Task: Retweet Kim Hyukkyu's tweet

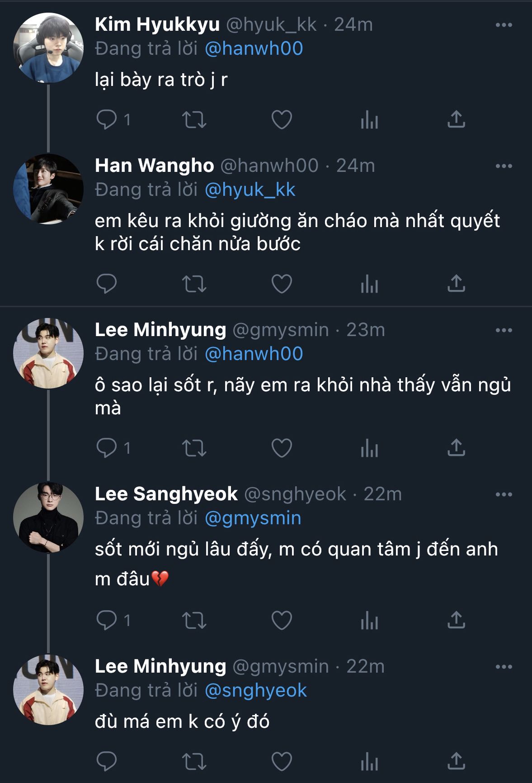Action: click(x=194, y=120)
